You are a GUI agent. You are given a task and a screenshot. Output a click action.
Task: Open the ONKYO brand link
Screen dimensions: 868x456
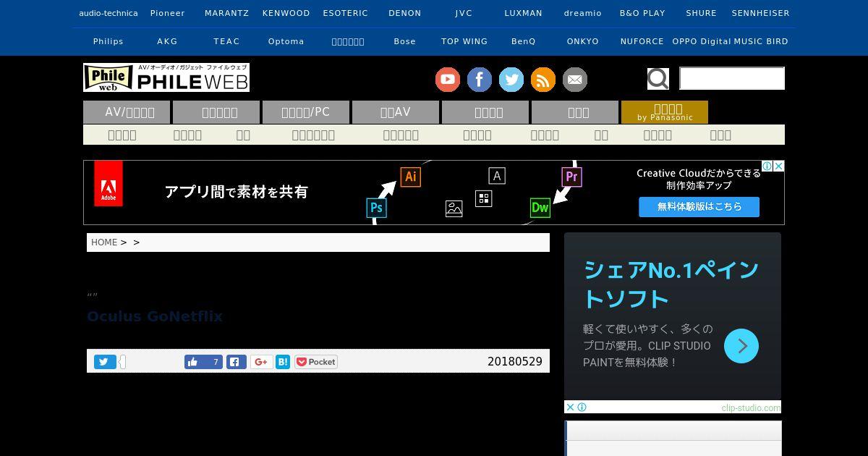coord(583,41)
